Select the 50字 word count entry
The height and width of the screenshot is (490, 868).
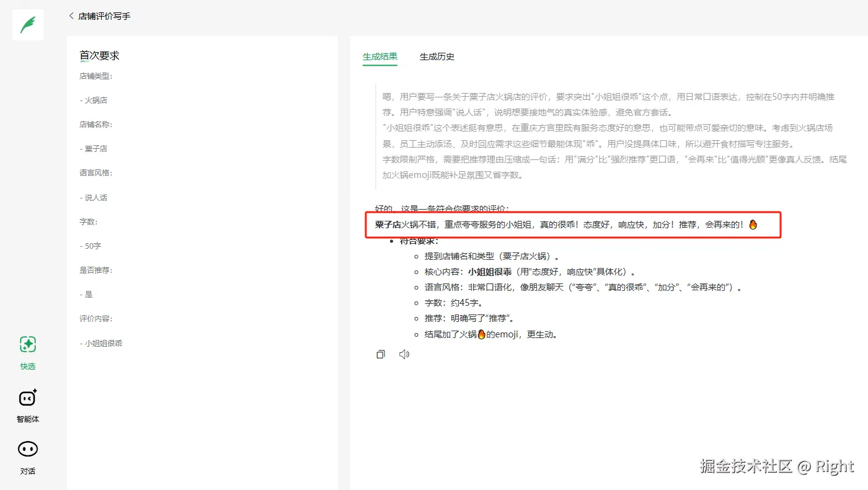pos(92,246)
